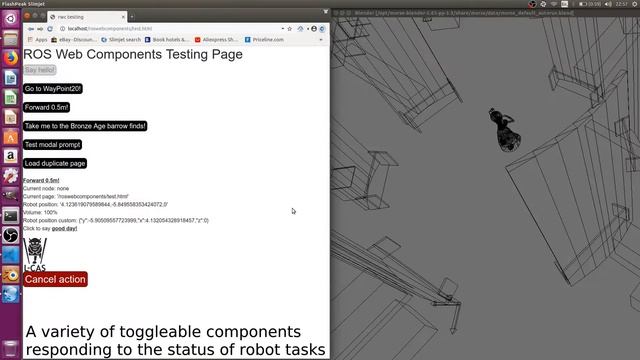Viewport: 640px width, 360px height.
Task: Open the Apps bookmark shortcut
Action: click(37, 40)
